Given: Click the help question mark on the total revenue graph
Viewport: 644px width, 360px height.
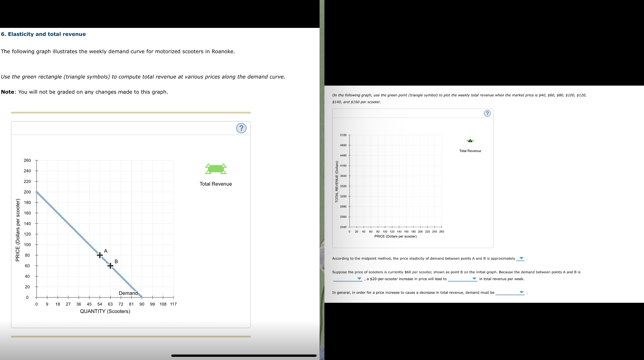Looking at the screenshot, I should 487,113.
